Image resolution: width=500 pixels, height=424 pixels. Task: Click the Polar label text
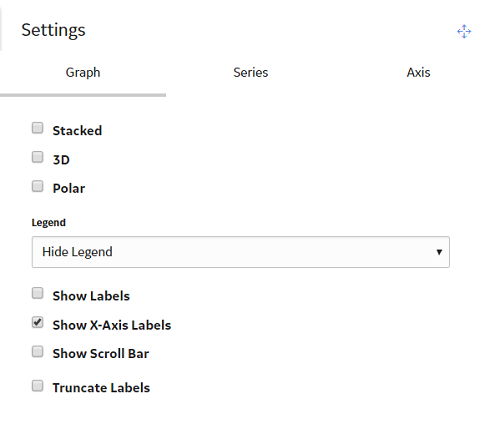[x=69, y=189]
